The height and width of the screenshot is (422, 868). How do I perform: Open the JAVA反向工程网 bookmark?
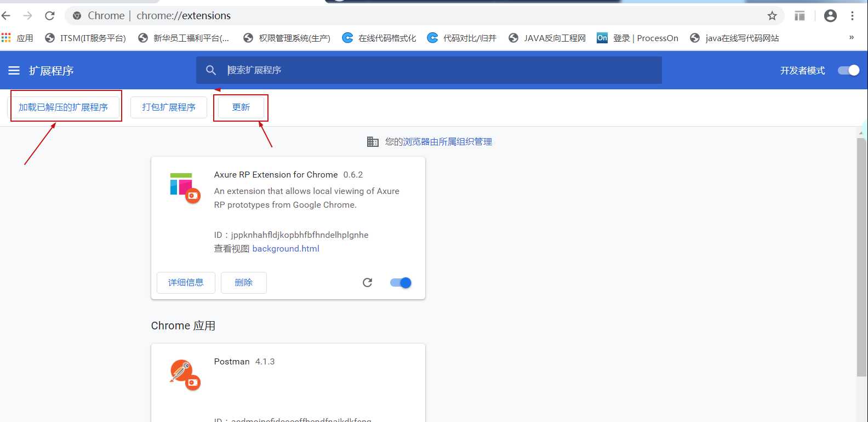[x=547, y=38]
